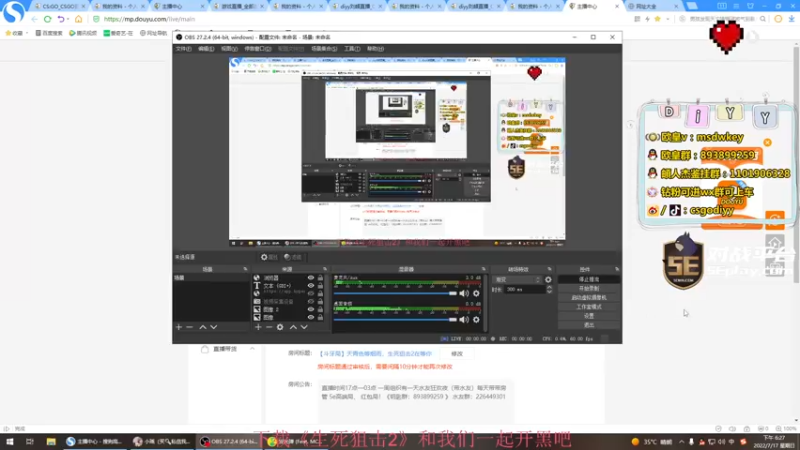This screenshot has height=450, width=800.
Task: Bookmark page with star icon in address bar
Action: (x=657, y=19)
